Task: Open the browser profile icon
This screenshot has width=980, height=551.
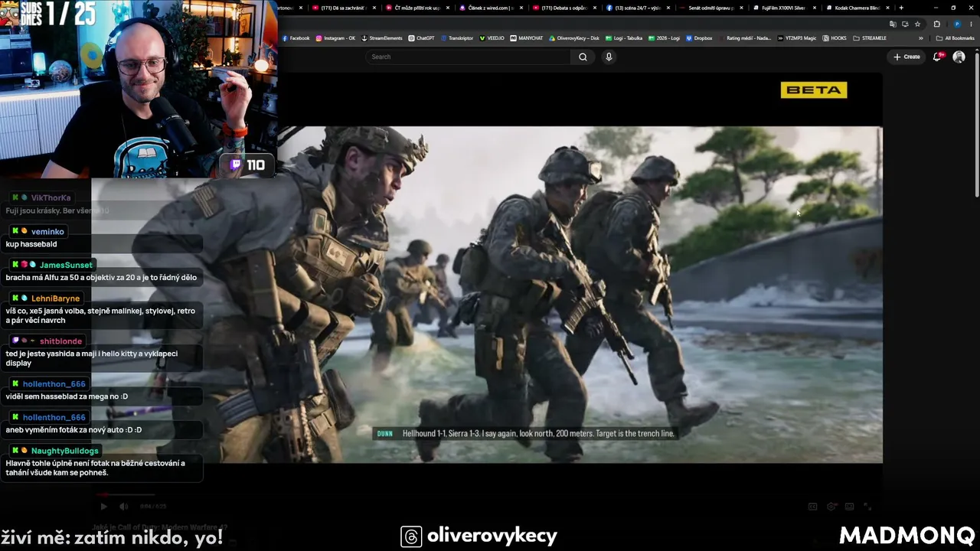Action: click(x=956, y=24)
